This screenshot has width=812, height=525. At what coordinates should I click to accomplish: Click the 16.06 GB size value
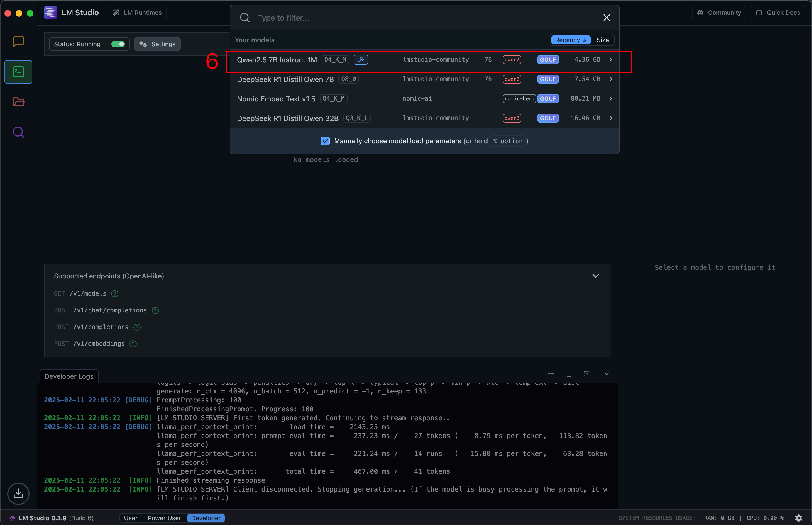(x=585, y=118)
